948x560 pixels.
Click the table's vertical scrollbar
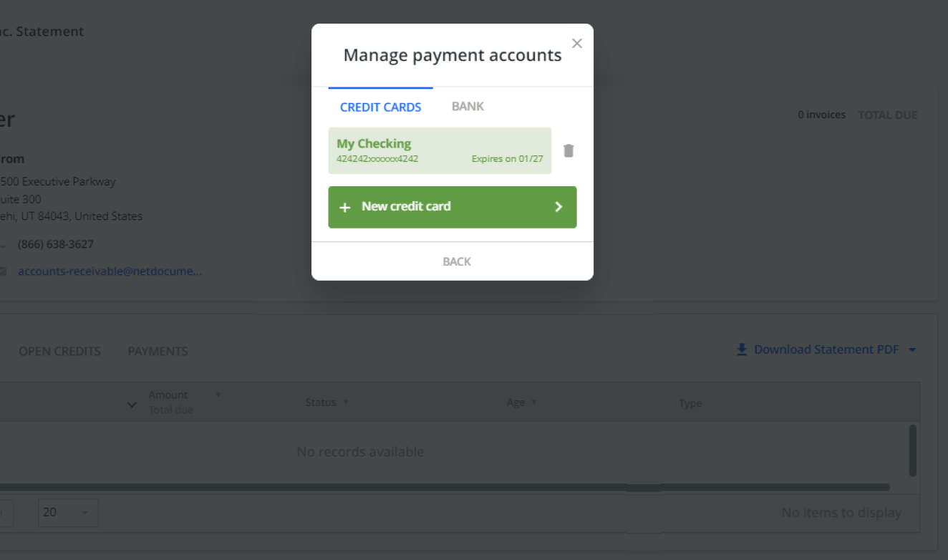click(912, 450)
